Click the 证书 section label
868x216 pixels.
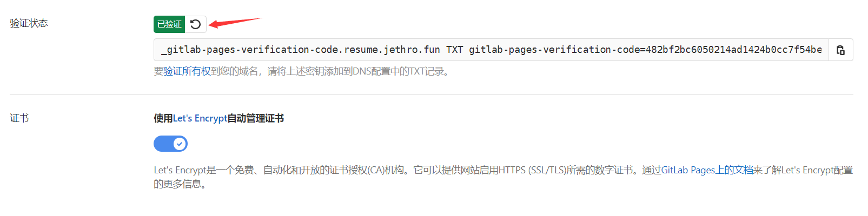tap(19, 118)
